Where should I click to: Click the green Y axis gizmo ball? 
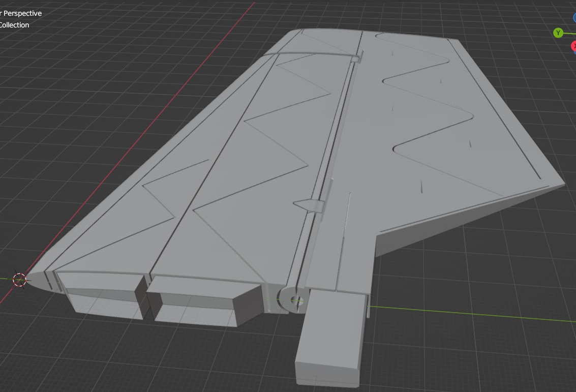pos(558,33)
